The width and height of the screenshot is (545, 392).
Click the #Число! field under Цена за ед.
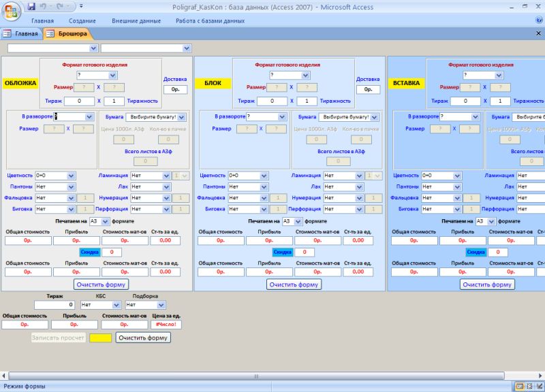click(166, 325)
